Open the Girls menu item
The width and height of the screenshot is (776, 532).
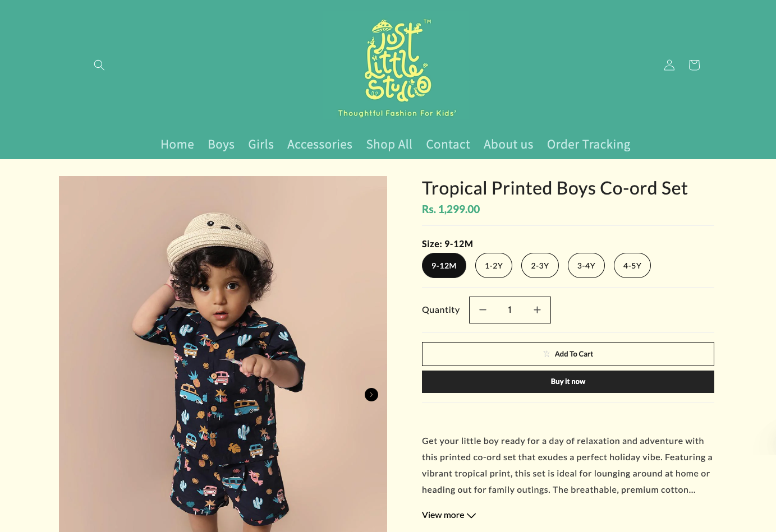pos(261,145)
